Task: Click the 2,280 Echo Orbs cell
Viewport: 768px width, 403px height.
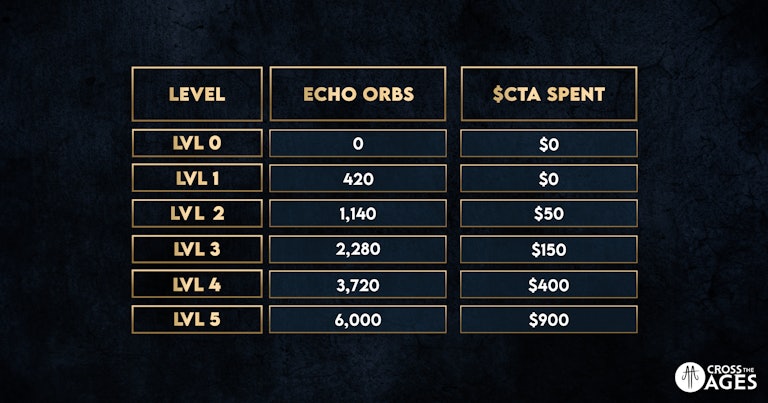Action: pyautogui.click(x=358, y=249)
